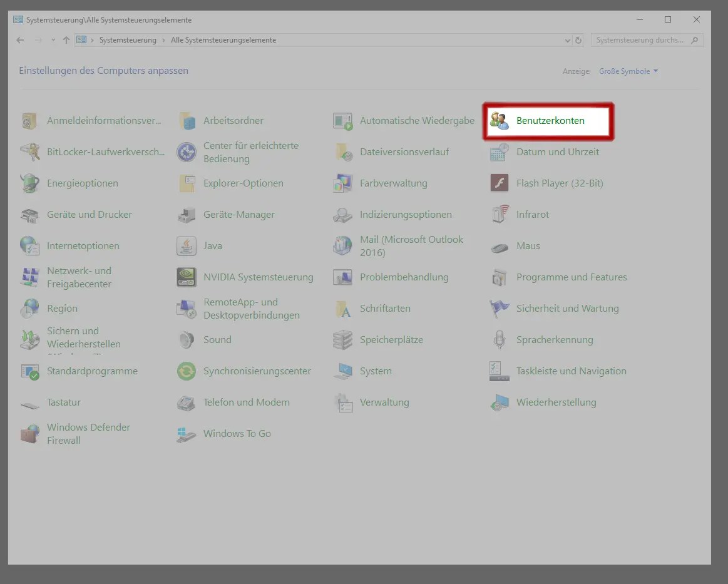Open the Windows To Go icon
The image size is (728, 584).
point(187,434)
